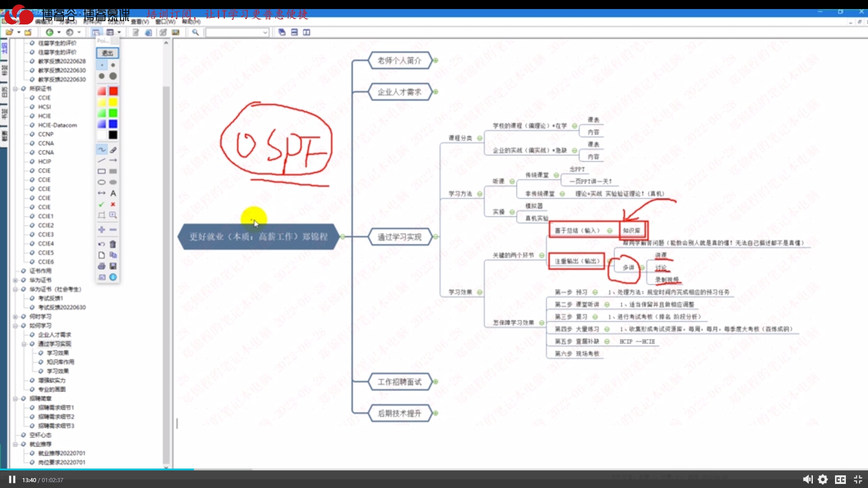Select the arrow line drawing tool
This screenshot has height=488, width=868.
[113, 161]
